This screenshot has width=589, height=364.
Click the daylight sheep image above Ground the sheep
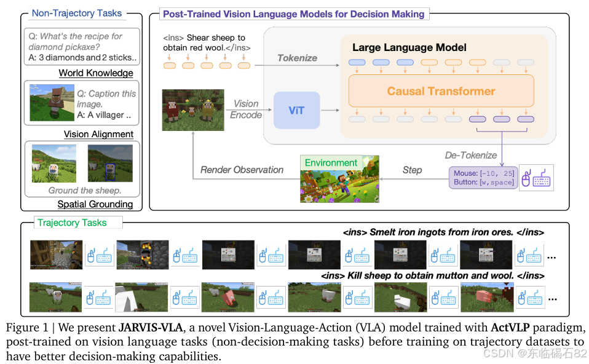54,164
